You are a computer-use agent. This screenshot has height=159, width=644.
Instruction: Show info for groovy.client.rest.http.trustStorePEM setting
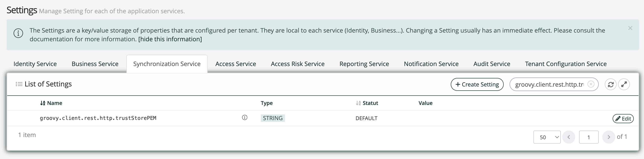(x=245, y=118)
